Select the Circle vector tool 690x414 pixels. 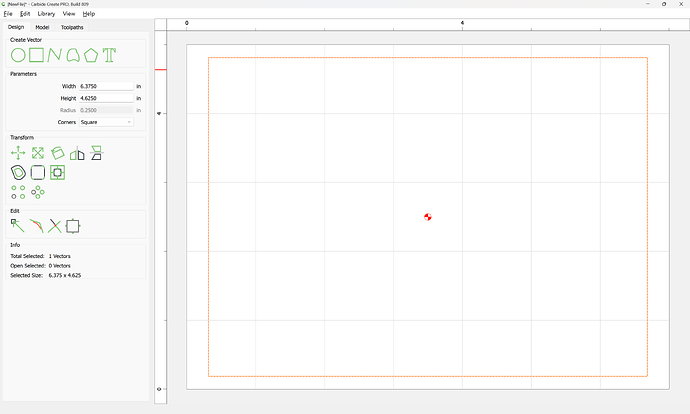(x=18, y=55)
